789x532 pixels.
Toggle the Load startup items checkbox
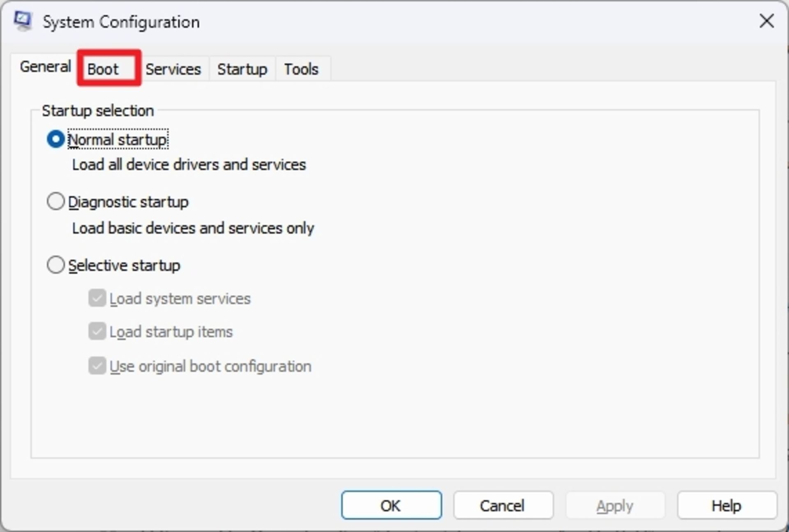[97, 332]
